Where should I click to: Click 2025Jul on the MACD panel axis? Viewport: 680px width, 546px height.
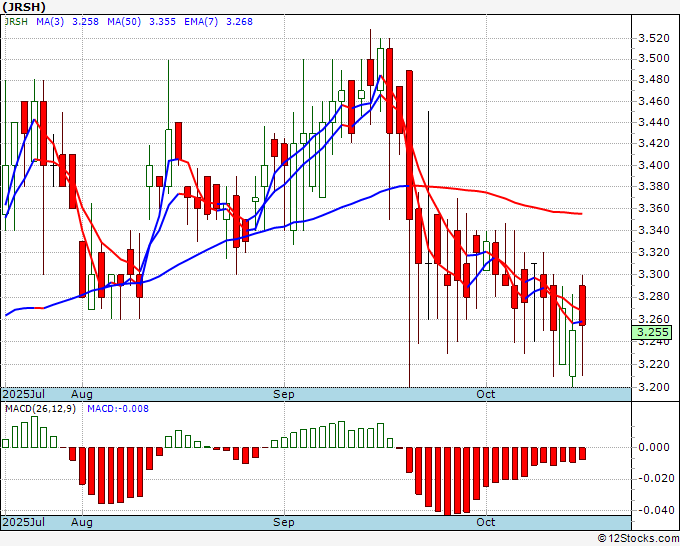24,522
